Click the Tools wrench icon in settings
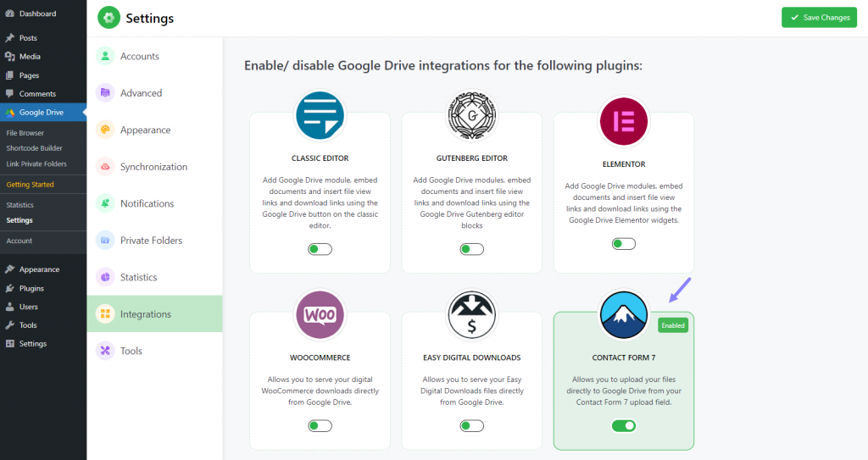The image size is (868, 460). 105,351
